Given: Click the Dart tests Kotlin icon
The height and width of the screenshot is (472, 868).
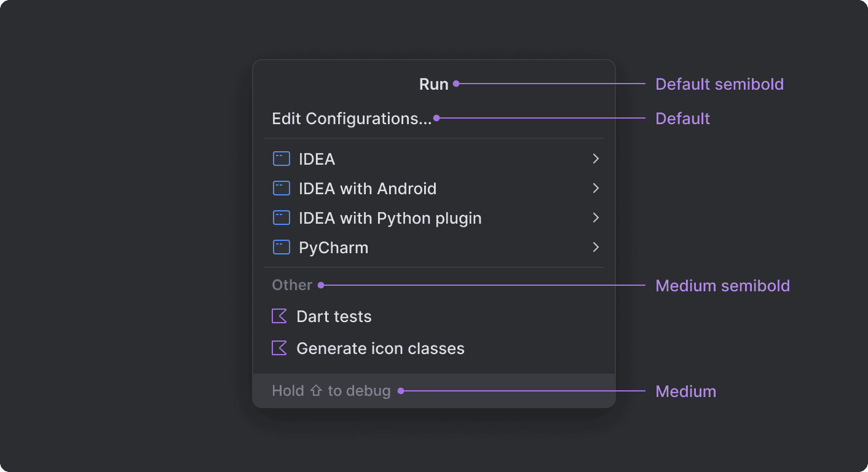Looking at the screenshot, I should point(279,317).
